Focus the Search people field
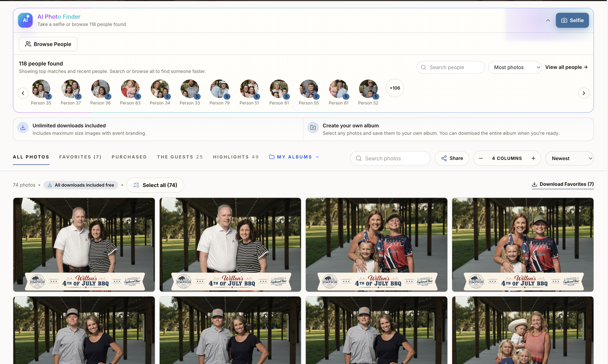The height and width of the screenshot is (364, 608). pyautogui.click(x=451, y=67)
